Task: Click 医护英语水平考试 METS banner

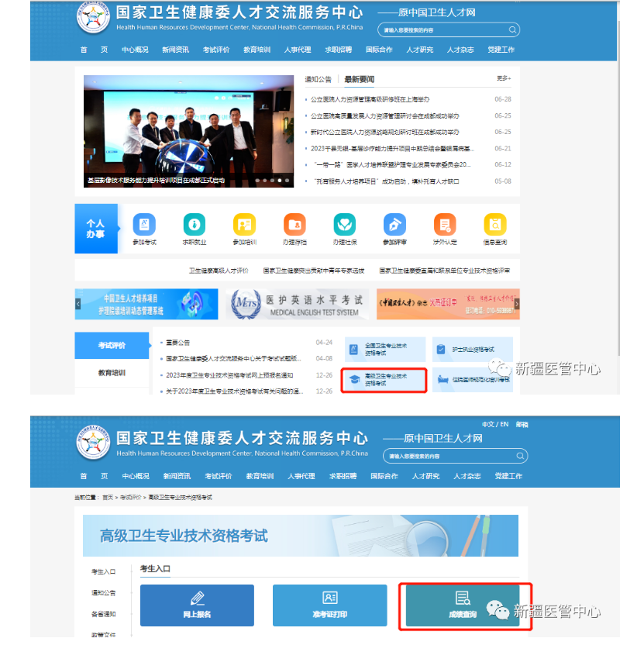Action: [298, 304]
